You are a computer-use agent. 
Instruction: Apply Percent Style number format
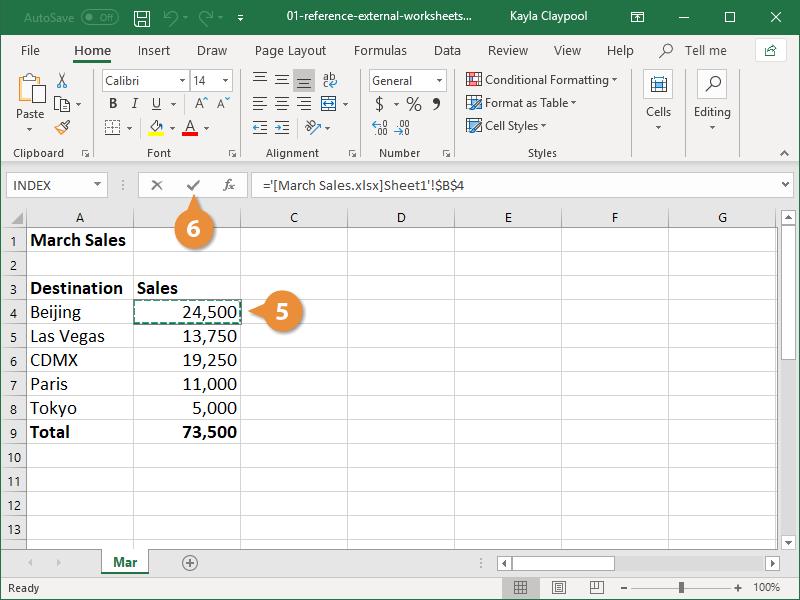tap(413, 104)
